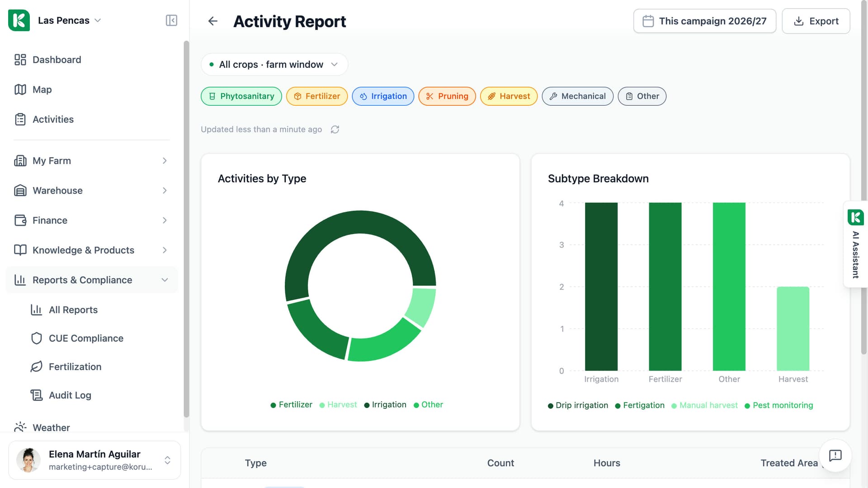Open This campaign 2026/27 date picker

(x=704, y=21)
